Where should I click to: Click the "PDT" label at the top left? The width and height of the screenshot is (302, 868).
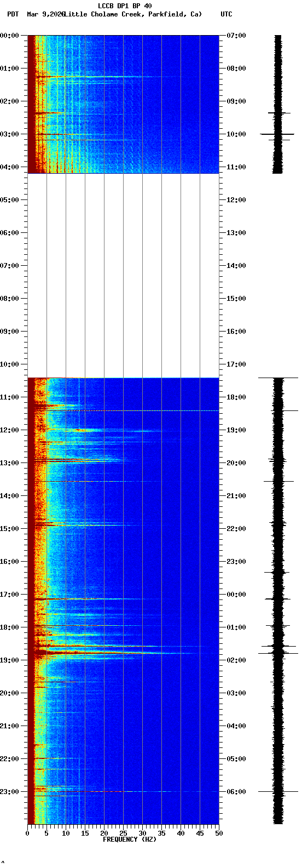tap(13, 14)
